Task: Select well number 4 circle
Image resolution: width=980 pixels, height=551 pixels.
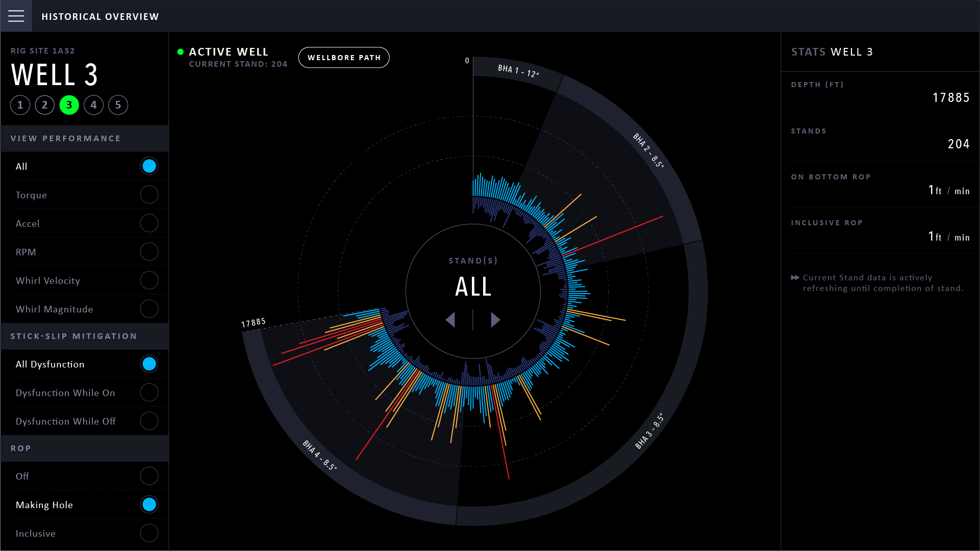Action: click(94, 105)
